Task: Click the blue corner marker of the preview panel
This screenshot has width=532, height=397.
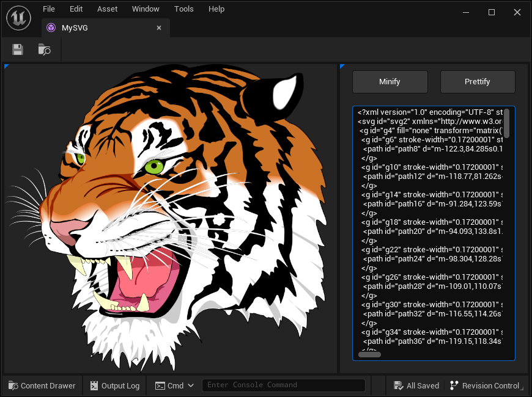Action: [x=6, y=66]
